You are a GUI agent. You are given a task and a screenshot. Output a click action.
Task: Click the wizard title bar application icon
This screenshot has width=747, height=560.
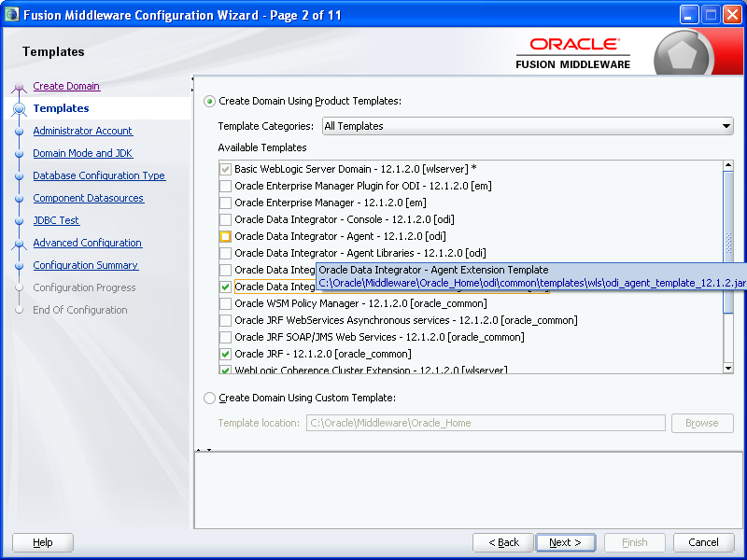(x=11, y=14)
